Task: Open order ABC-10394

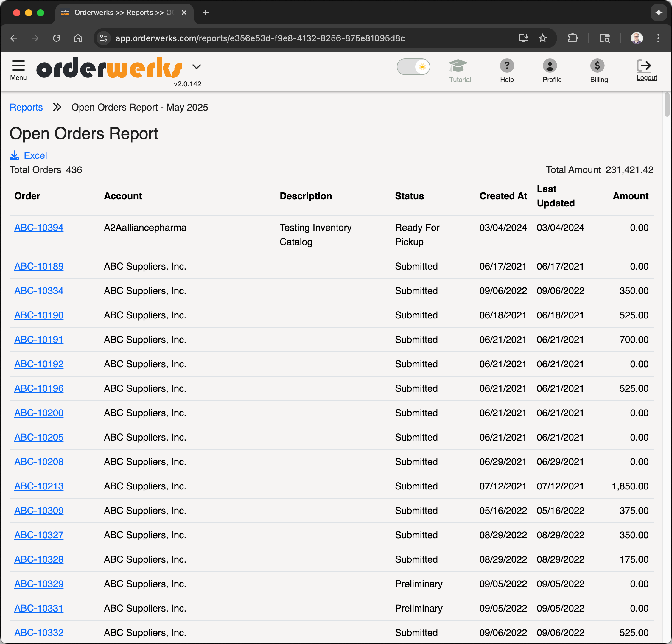Action: coord(39,227)
